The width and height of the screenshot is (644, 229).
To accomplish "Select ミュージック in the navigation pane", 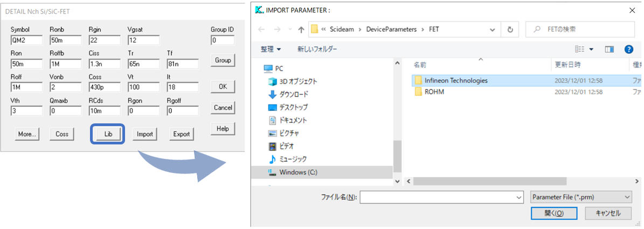I will click(293, 159).
